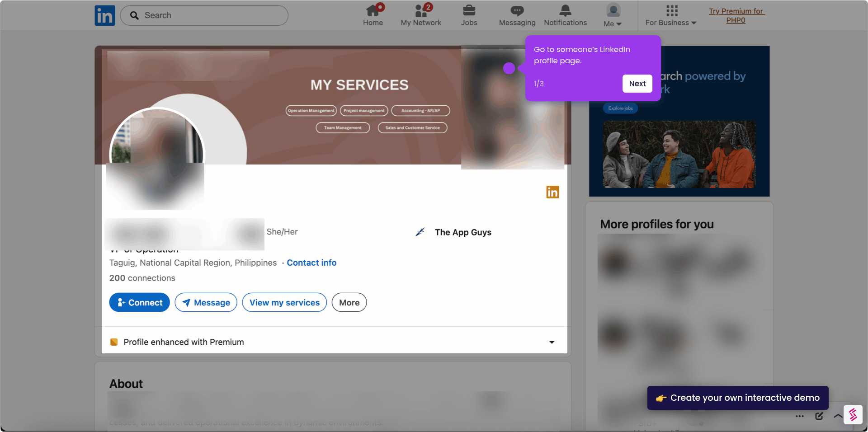The image size is (868, 432).
Task: Click the About section heading
Action: pyautogui.click(x=126, y=384)
